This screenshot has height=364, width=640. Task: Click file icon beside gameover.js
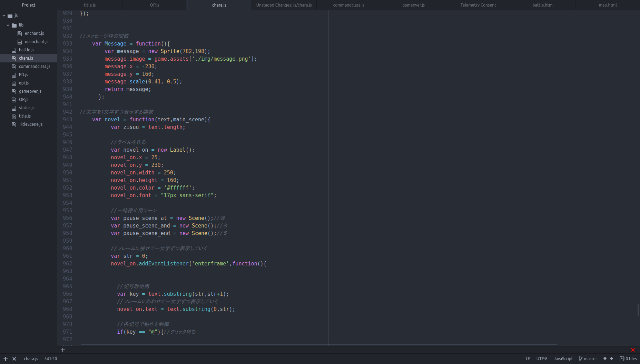pos(14,92)
